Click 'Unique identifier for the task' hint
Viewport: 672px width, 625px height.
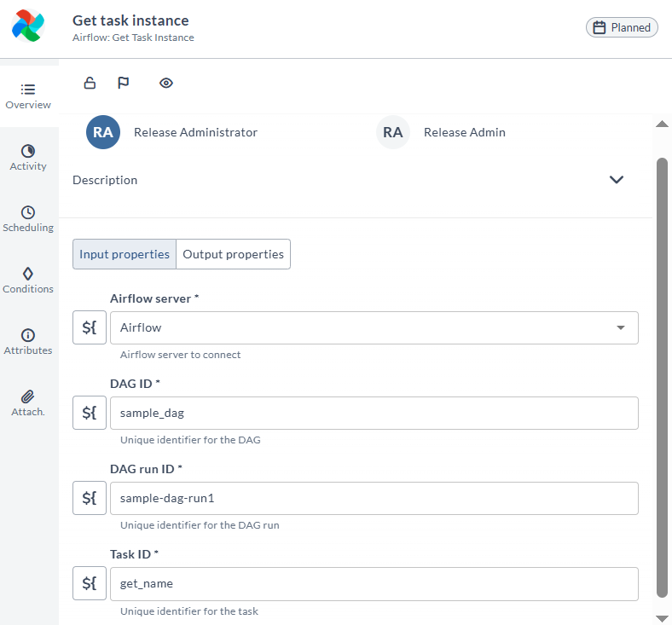pos(189,611)
